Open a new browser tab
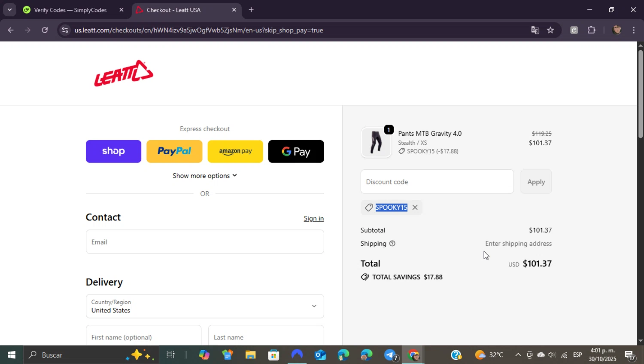The image size is (644, 364). coord(251,10)
